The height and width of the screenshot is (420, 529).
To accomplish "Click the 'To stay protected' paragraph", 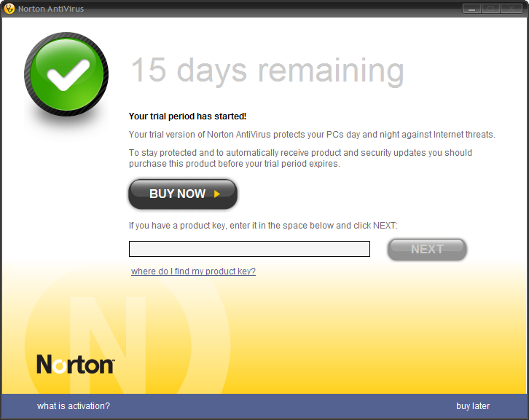I will pyautogui.click(x=300, y=158).
